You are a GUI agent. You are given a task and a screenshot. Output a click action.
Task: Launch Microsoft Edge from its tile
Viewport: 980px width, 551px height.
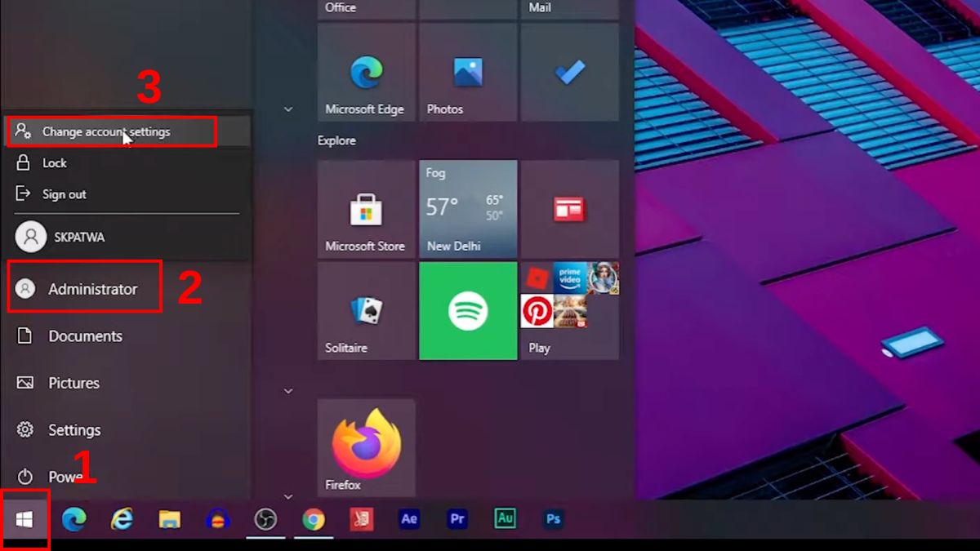[365, 72]
